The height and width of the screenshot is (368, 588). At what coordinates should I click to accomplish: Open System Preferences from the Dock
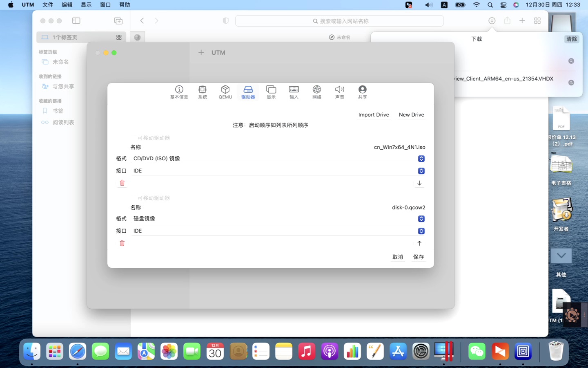421,351
